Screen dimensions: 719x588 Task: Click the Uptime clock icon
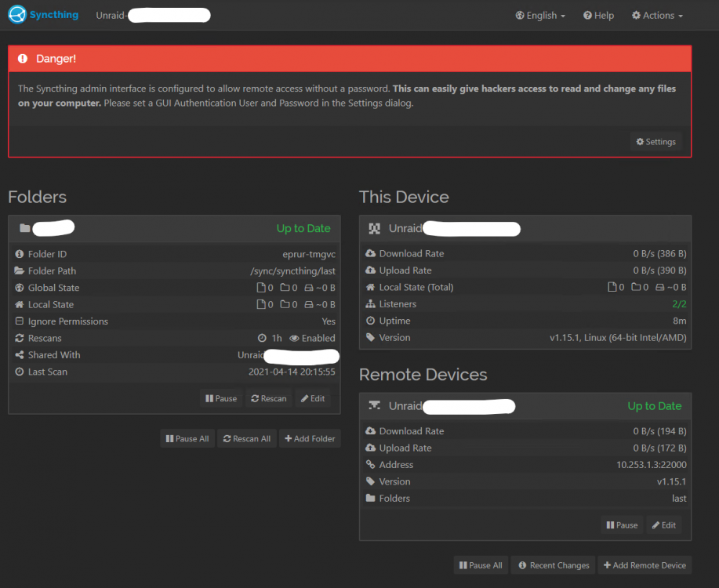pos(371,321)
